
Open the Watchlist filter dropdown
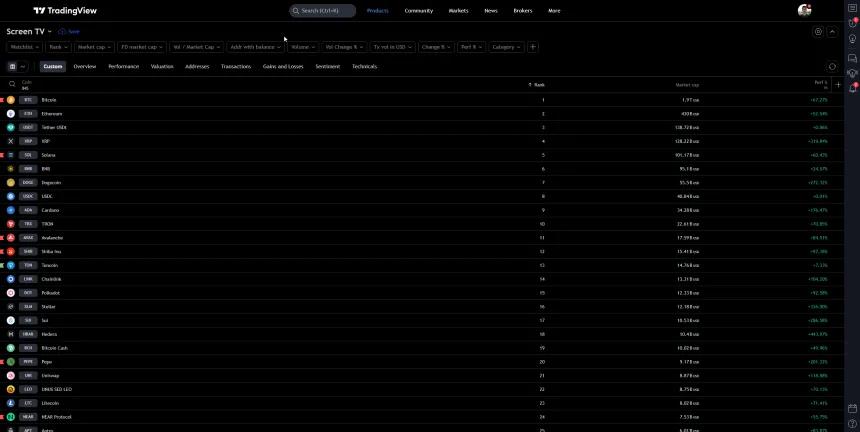24,47
